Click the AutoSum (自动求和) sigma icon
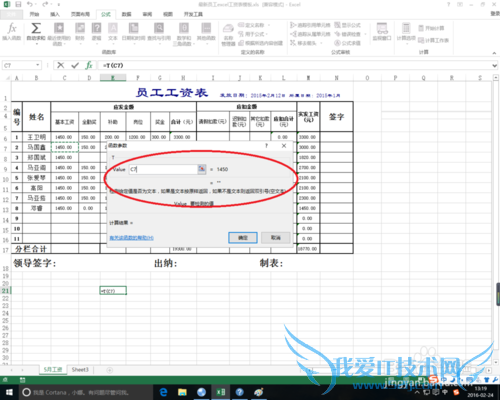 pos(36,32)
